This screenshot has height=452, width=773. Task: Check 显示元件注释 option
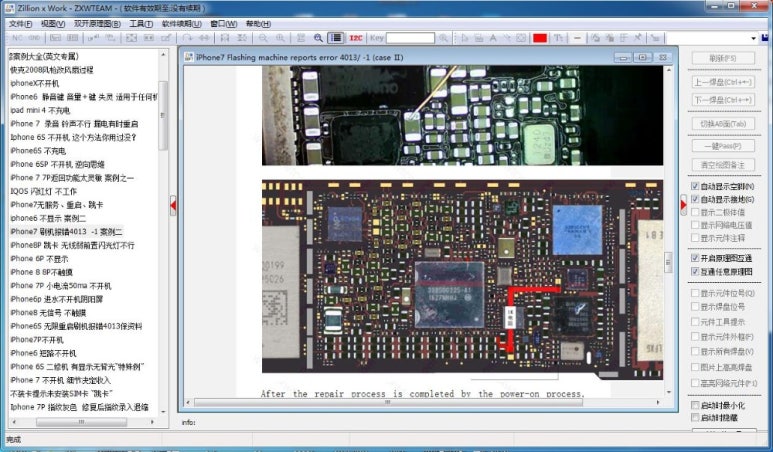click(x=695, y=238)
